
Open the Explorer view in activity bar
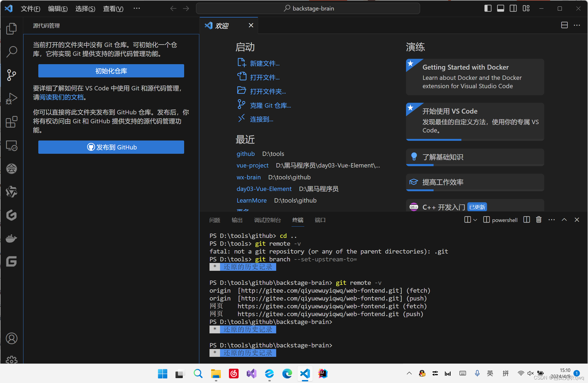click(x=11, y=29)
